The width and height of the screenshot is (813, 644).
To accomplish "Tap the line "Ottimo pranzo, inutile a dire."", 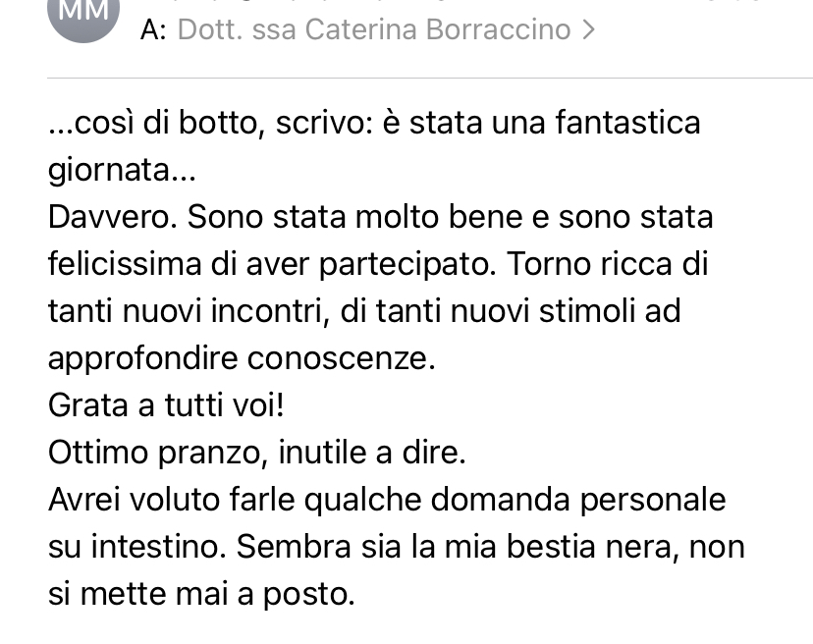I will [x=256, y=453].
